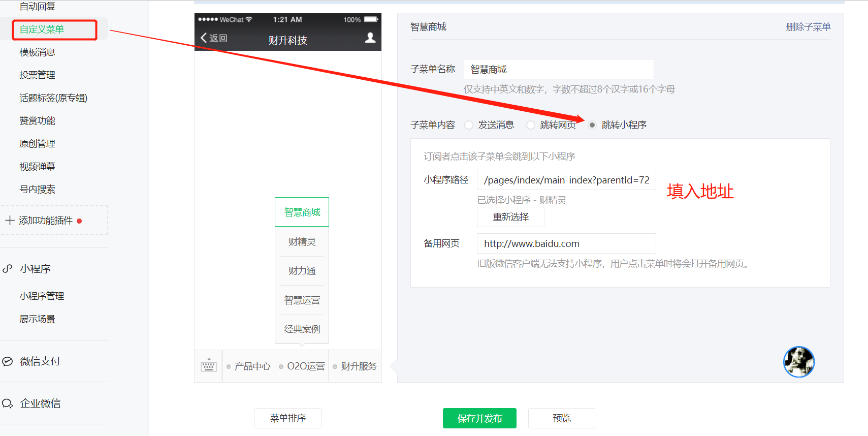
Task: Click the 小程序路径 input field
Action: (566, 180)
